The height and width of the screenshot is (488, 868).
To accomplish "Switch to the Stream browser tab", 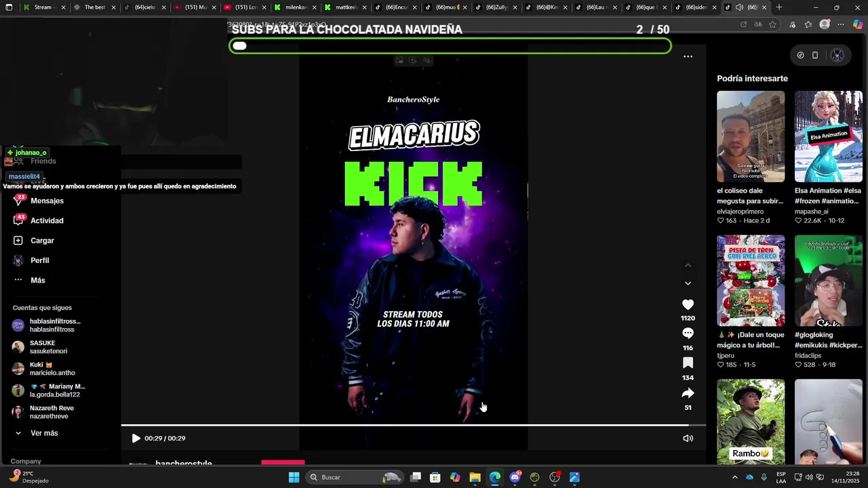I will click(43, 7).
